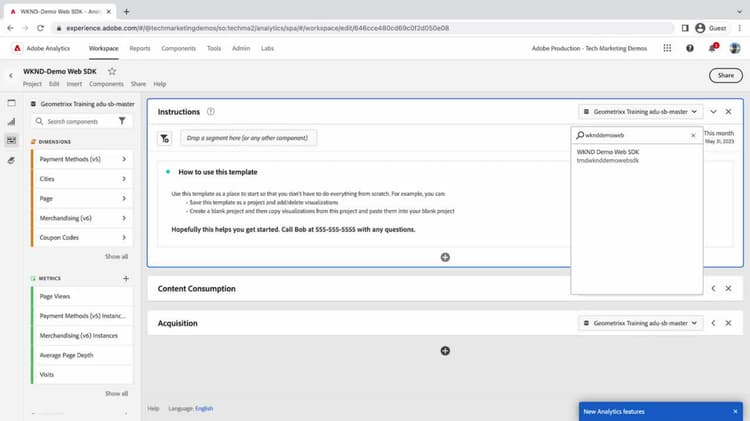The height and width of the screenshot is (421, 750).
Task: Click the footer Help link
Action: pos(153,409)
